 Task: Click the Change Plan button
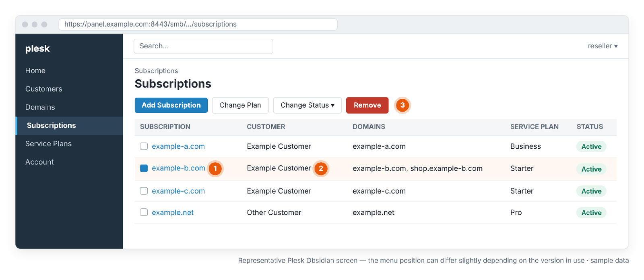240,105
